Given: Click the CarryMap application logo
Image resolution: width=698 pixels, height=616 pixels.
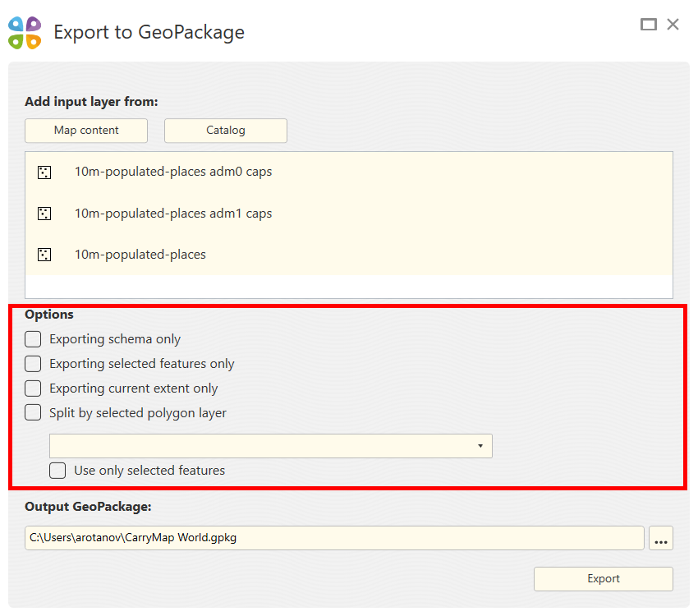Looking at the screenshot, I should coord(25,31).
